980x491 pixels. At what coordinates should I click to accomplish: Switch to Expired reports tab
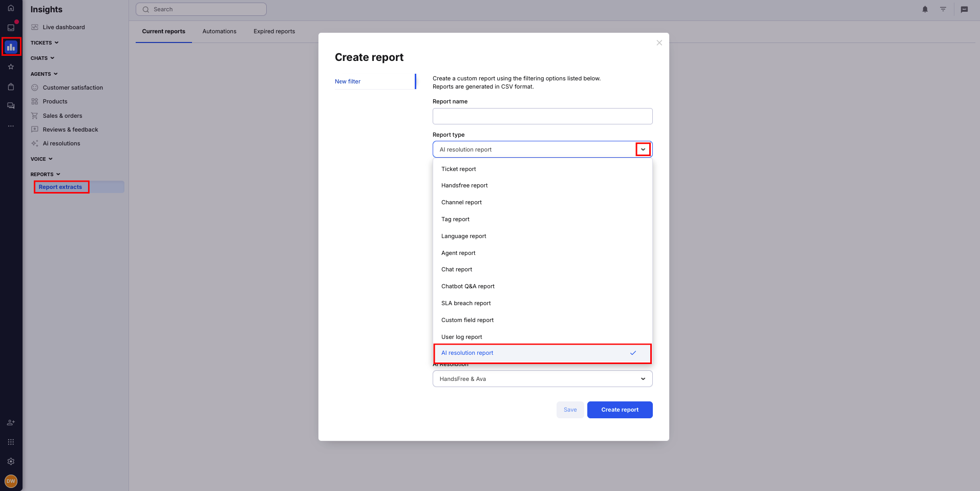[x=274, y=31]
